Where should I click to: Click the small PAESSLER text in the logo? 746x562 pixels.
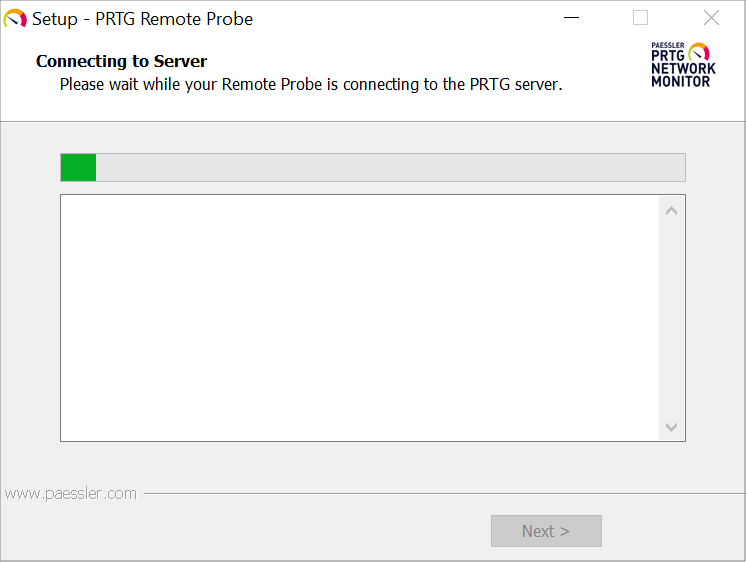(667, 46)
